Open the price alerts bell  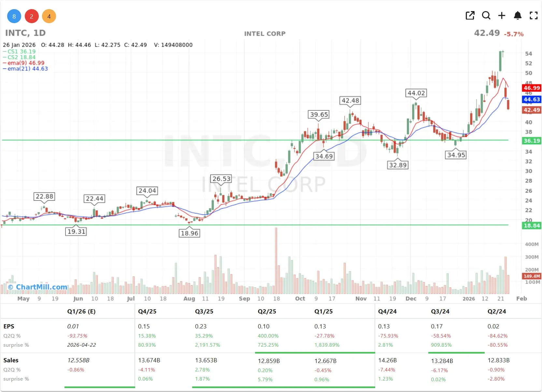click(x=518, y=15)
